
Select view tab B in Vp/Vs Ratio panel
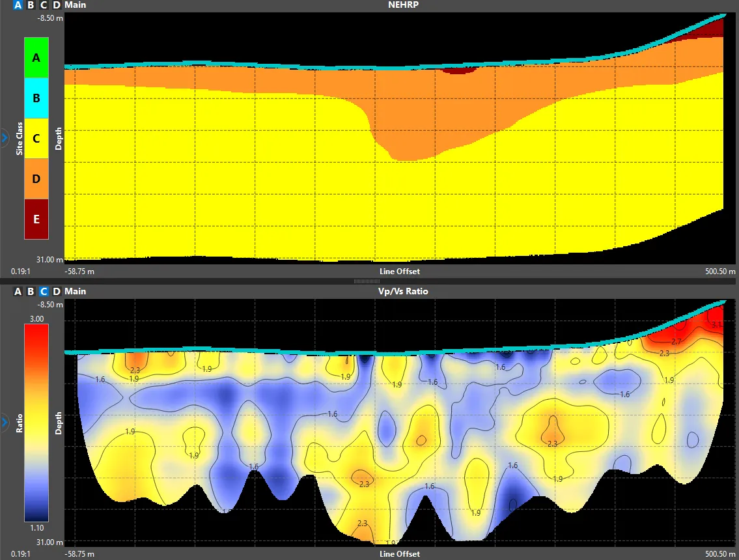[31, 291]
